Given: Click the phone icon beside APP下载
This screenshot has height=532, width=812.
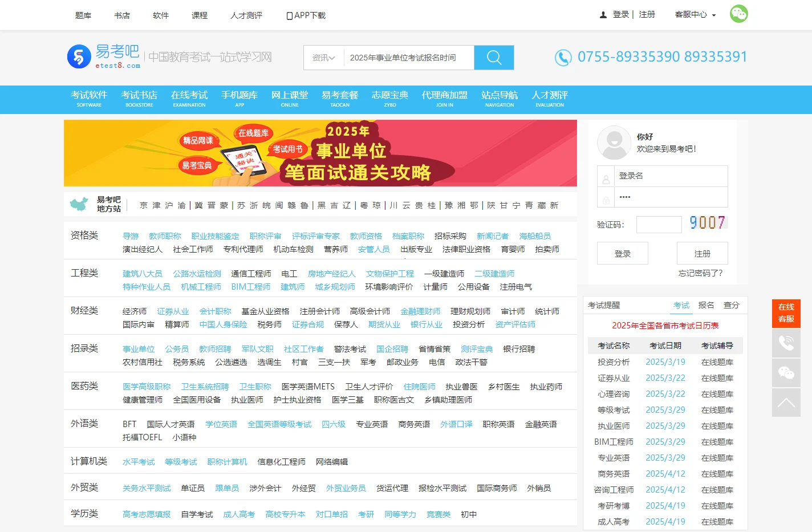Looking at the screenshot, I should coord(289,16).
